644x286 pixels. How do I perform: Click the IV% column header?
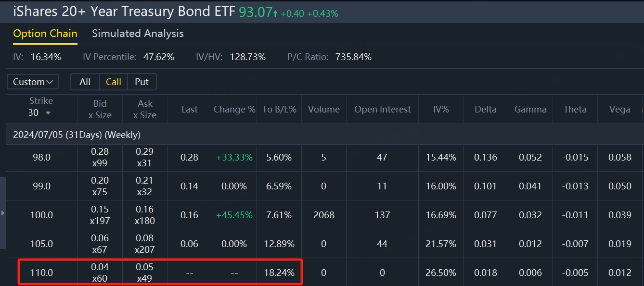click(x=441, y=109)
